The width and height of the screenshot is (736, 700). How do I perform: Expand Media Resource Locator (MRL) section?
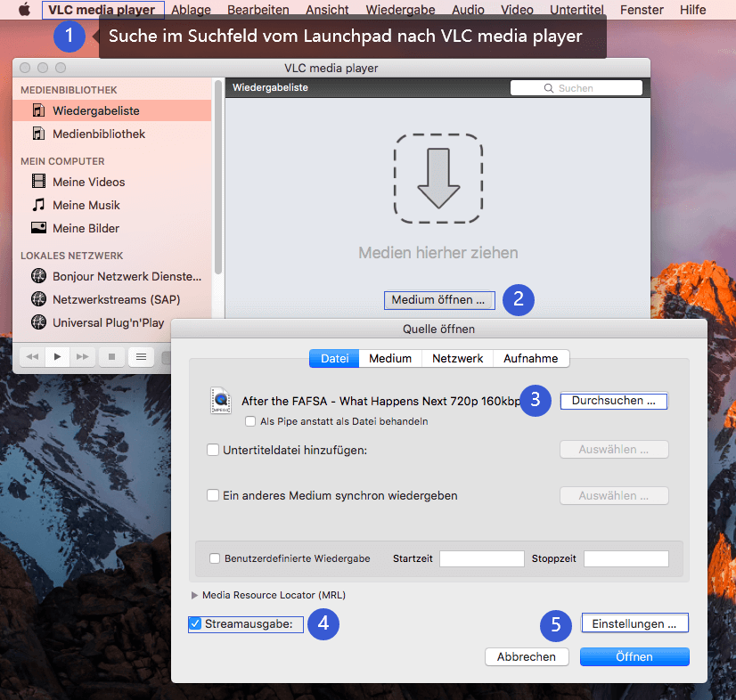pyautogui.click(x=194, y=595)
